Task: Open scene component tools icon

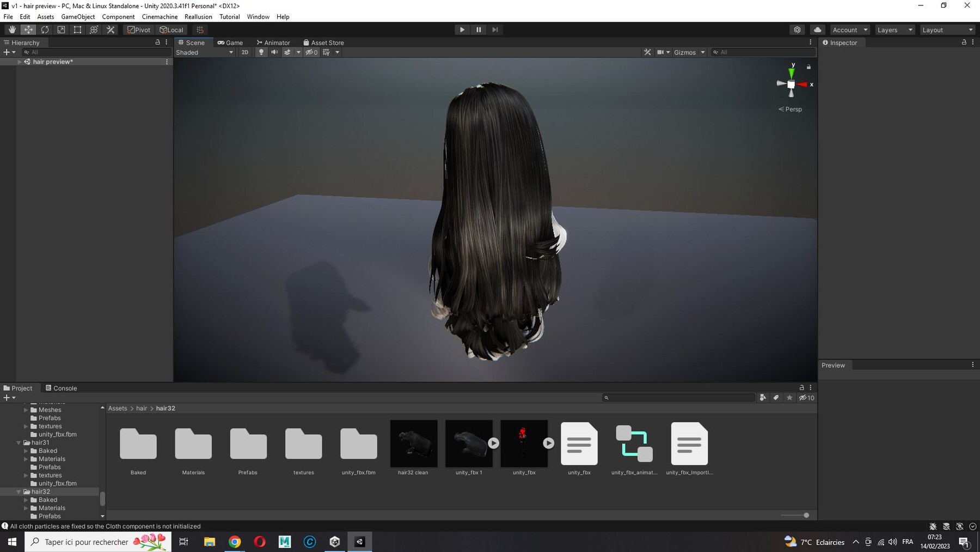Action: coord(647,52)
